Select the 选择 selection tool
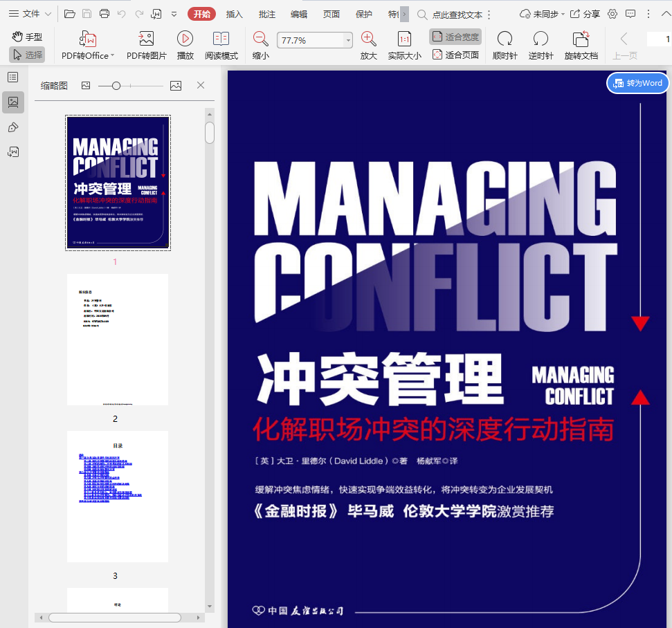Viewport: 672px width, 628px height. (x=27, y=55)
